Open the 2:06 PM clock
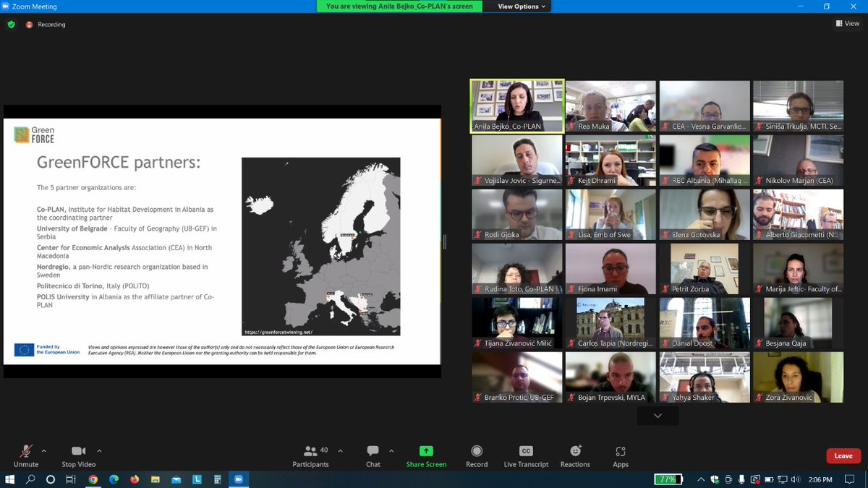This screenshot has height=488, width=868. [820, 479]
